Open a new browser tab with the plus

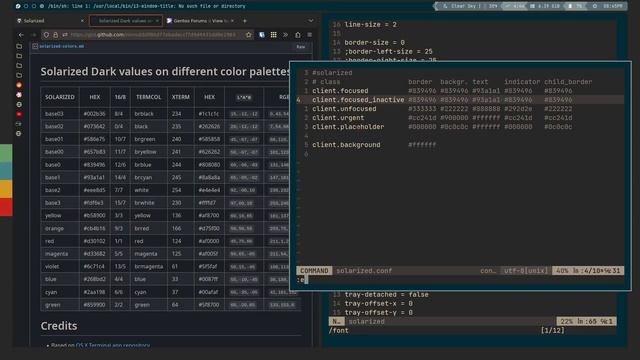tap(244, 21)
